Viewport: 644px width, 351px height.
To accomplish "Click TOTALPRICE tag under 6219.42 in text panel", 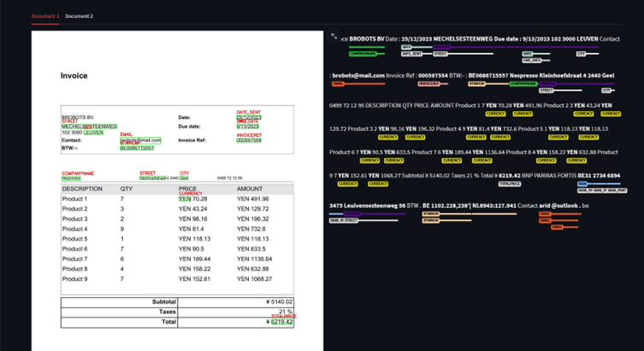I will pos(510,183).
